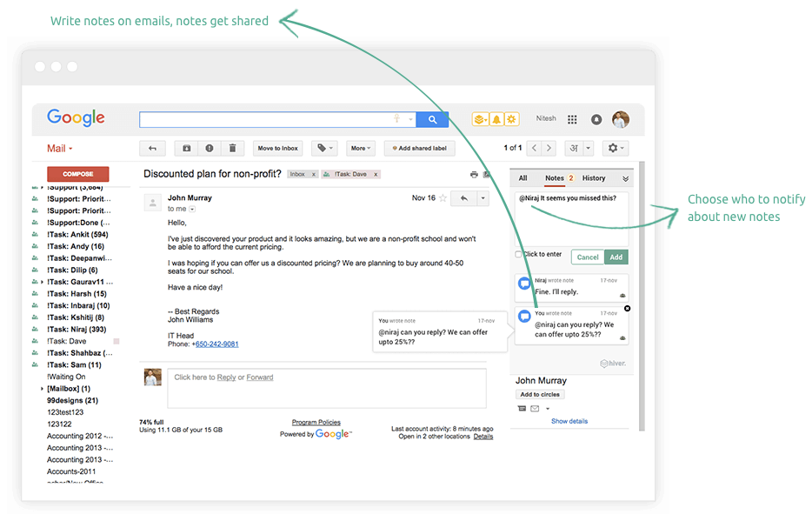812x514 pixels.
Task: Go to the newer conversation arrow
Action: [x=535, y=148]
